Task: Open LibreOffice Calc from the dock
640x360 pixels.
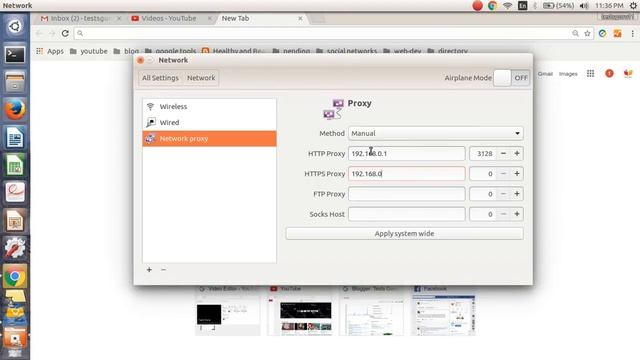Action: pos(15,165)
